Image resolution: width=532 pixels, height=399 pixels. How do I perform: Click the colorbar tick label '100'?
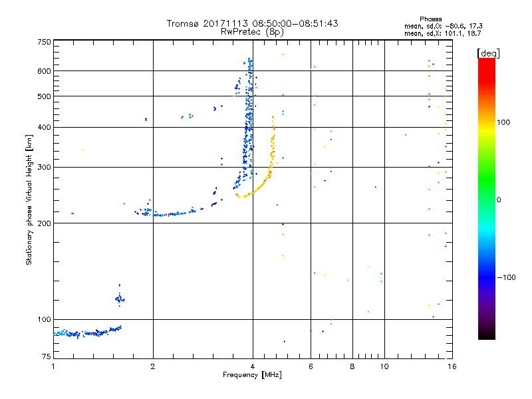pyautogui.click(x=503, y=122)
